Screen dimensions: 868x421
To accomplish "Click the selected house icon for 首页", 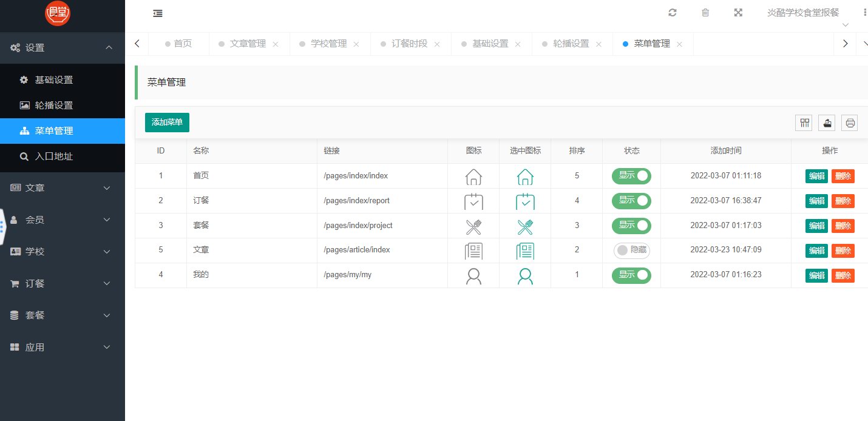I will (x=525, y=176).
